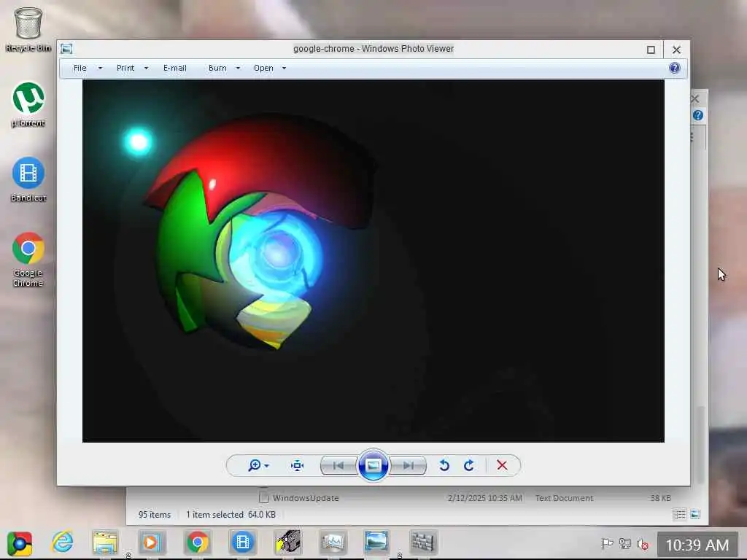The height and width of the screenshot is (560, 747).
Task: Click the network tray icon
Action: click(625, 544)
